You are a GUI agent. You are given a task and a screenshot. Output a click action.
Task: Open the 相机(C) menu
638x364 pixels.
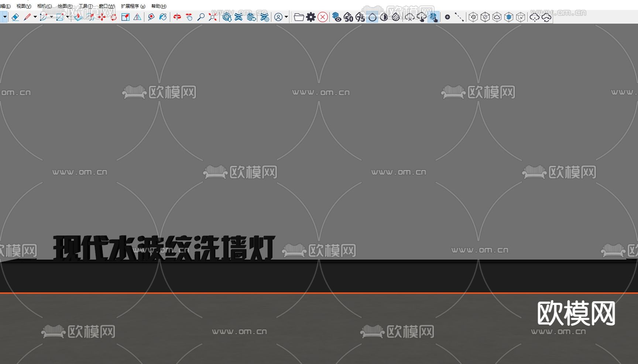44,6
